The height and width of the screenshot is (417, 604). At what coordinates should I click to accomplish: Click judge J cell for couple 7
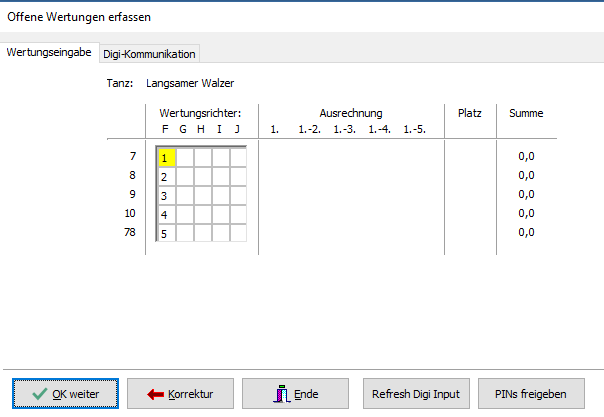tap(238, 157)
